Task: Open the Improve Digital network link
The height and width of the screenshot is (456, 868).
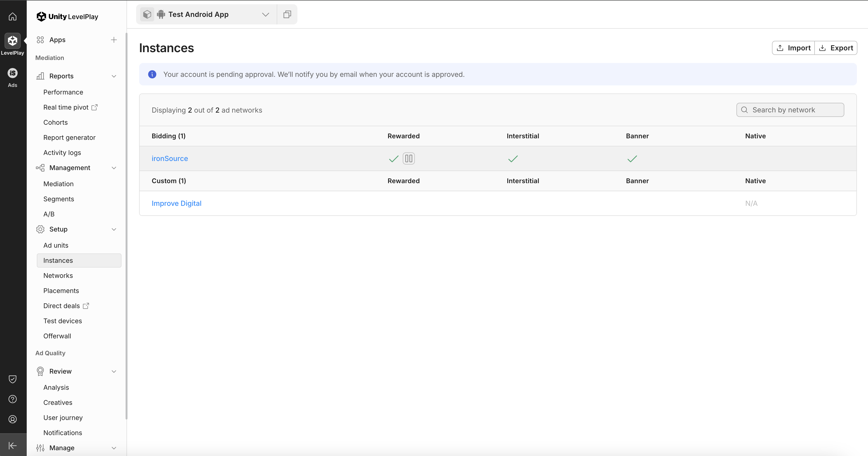Action: point(176,203)
